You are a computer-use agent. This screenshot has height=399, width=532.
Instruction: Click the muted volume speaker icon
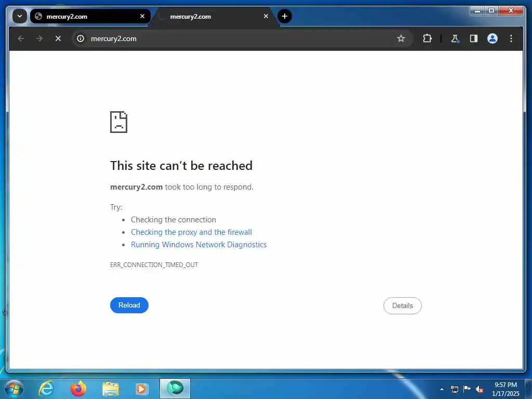(480, 390)
